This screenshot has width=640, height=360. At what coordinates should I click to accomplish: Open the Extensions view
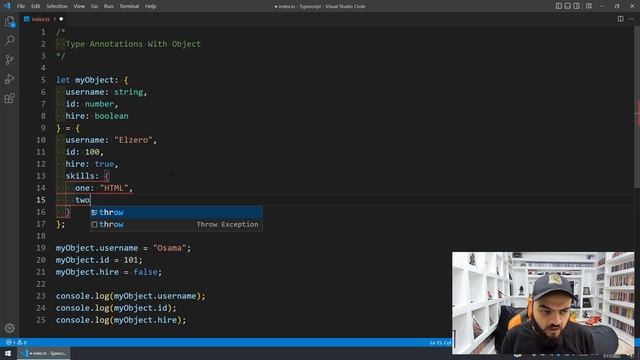9,98
